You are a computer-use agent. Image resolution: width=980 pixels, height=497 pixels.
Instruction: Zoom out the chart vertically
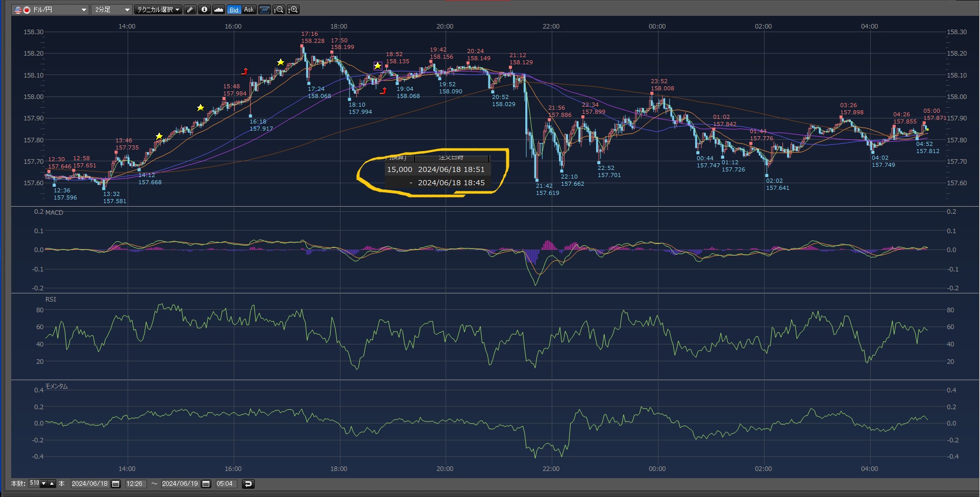coord(279,10)
